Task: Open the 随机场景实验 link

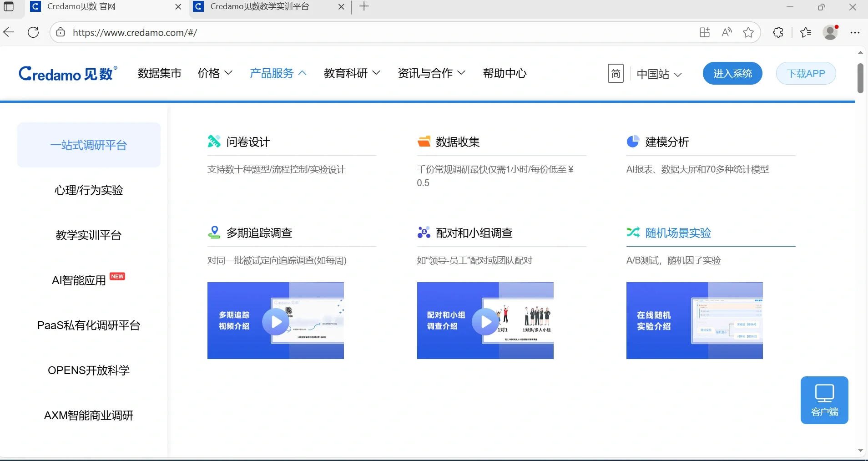Action: point(678,233)
